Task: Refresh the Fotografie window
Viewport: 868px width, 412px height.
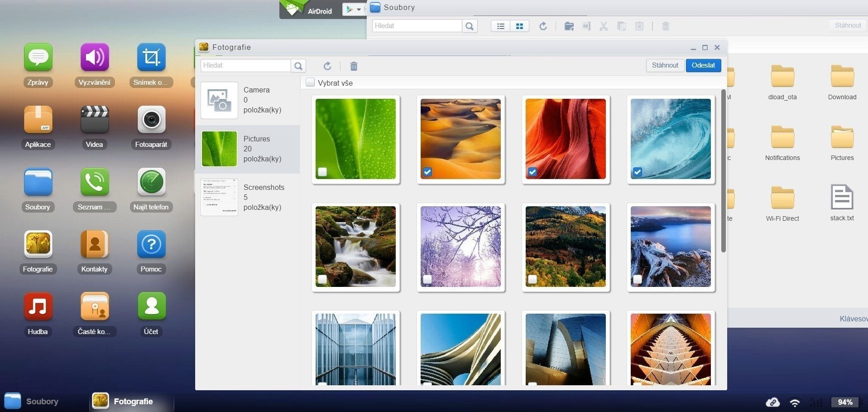Action: pos(327,66)
